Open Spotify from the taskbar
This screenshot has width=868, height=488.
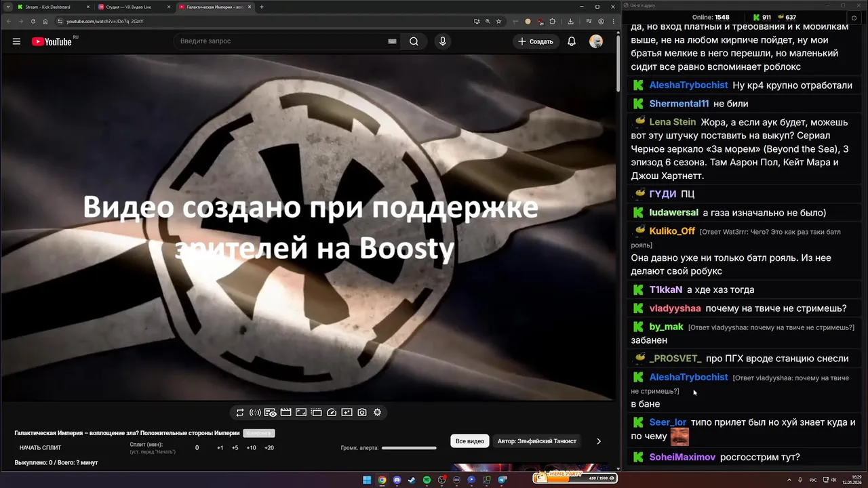(x=427, y=480)
